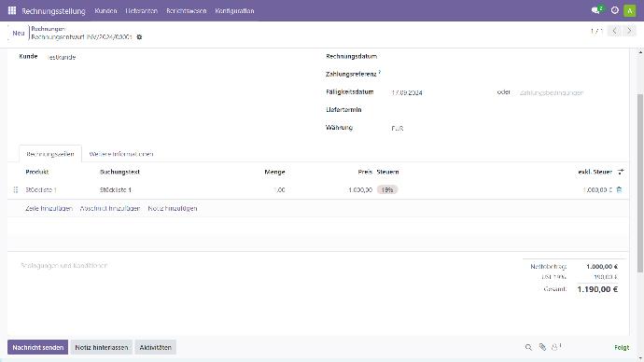The height and width of the screenshot is (362, 644).
Task: Click Nachricht senden button
Action: [37, 347]
